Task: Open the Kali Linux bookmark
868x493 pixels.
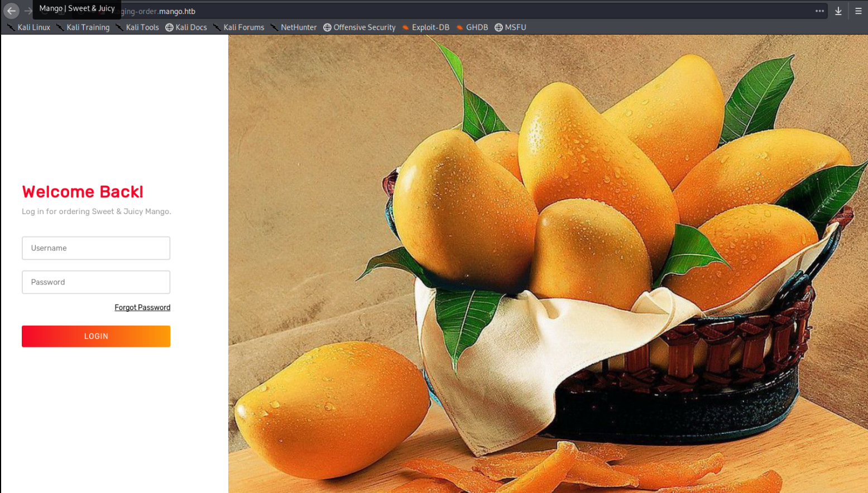Action: pos(28,27)
